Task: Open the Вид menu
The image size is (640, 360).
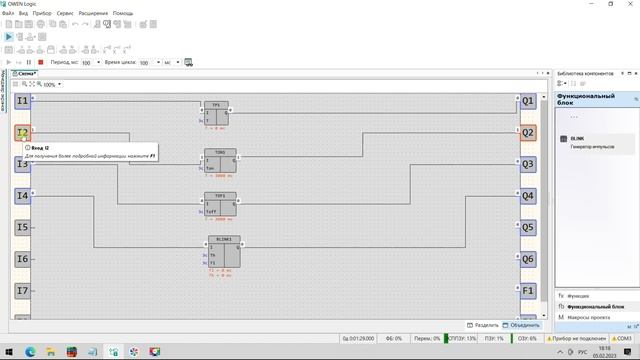Action: tap(23, 13)
